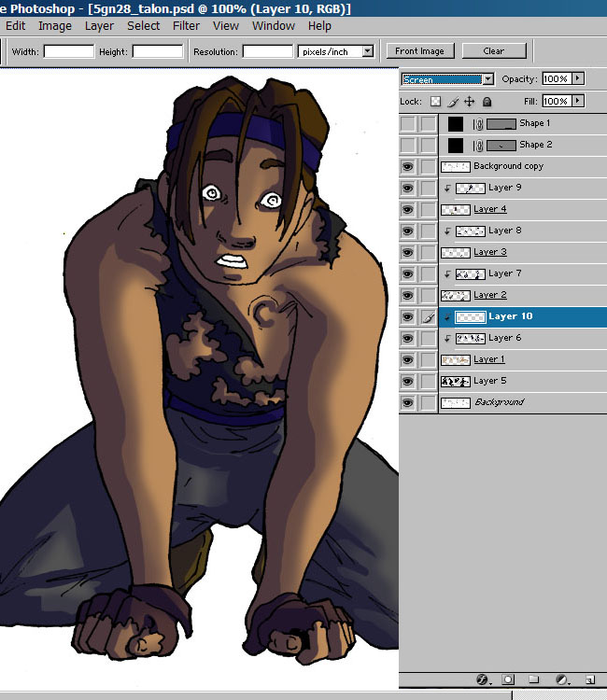Create a new layer
This screenshot has width=607, height=700.
[590, 679]
